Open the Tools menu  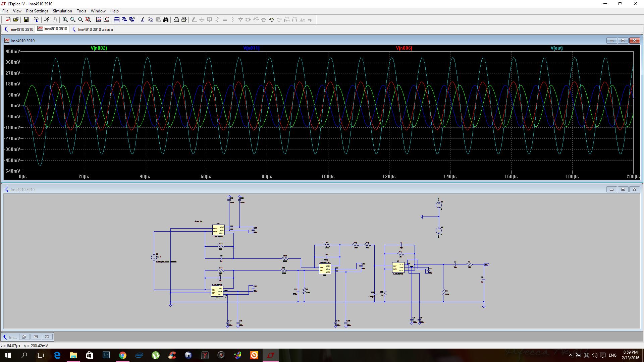pos(82,11)
